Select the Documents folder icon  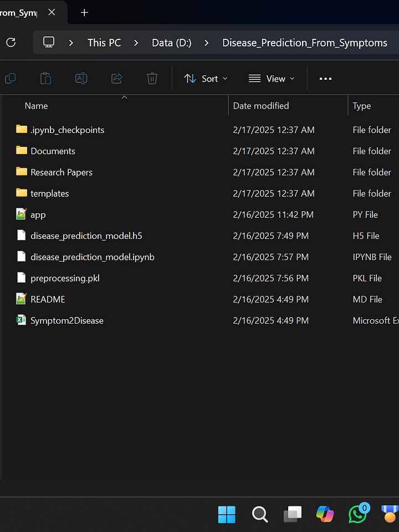[22, 150]
